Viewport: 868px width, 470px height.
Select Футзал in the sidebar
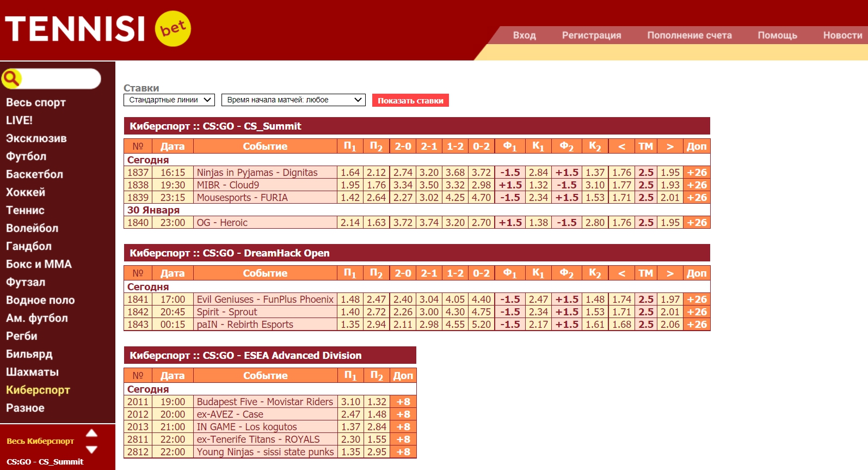click(26, 282)
